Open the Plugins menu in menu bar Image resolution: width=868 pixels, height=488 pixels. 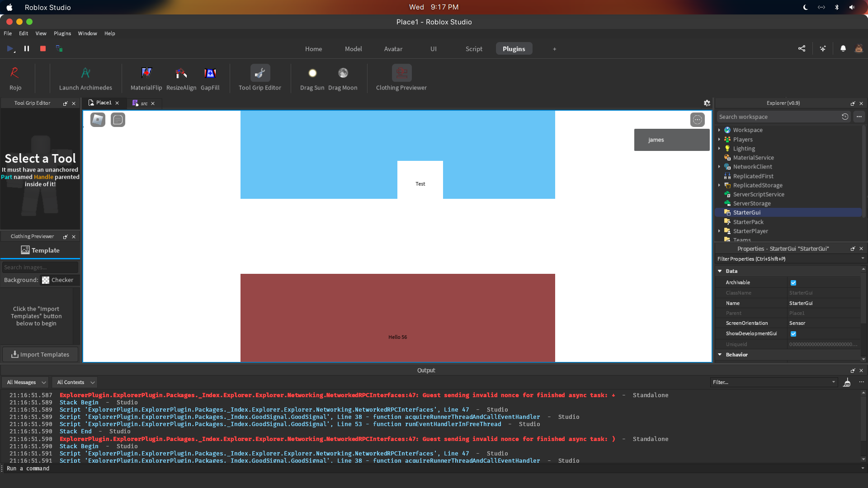[62, 33]
